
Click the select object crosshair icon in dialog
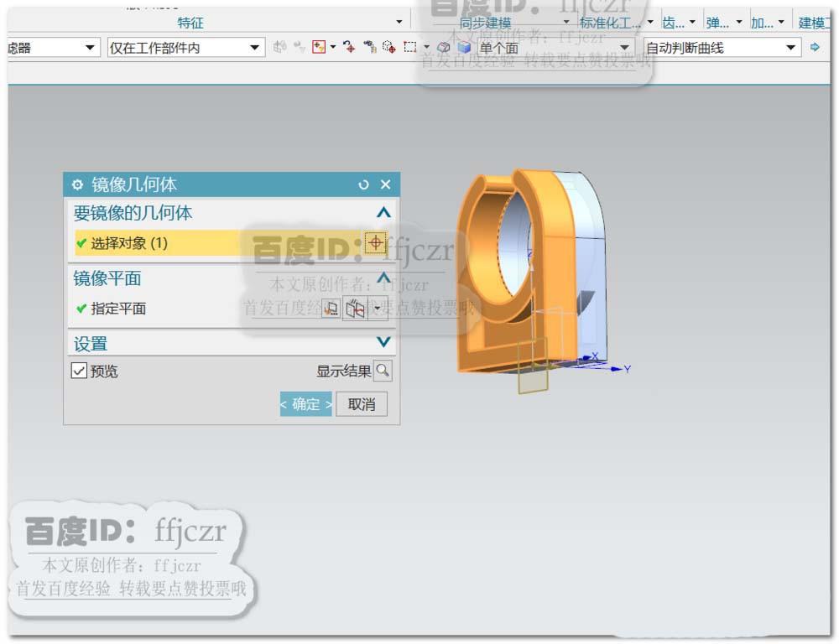click(375, 242)
